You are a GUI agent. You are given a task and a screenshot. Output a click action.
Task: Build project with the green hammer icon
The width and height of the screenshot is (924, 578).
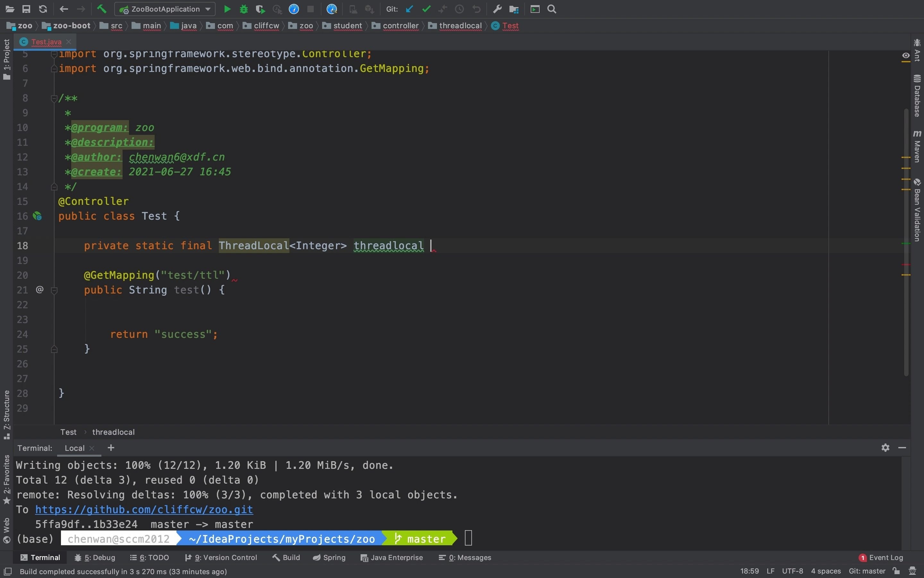(x=102, y=9)
